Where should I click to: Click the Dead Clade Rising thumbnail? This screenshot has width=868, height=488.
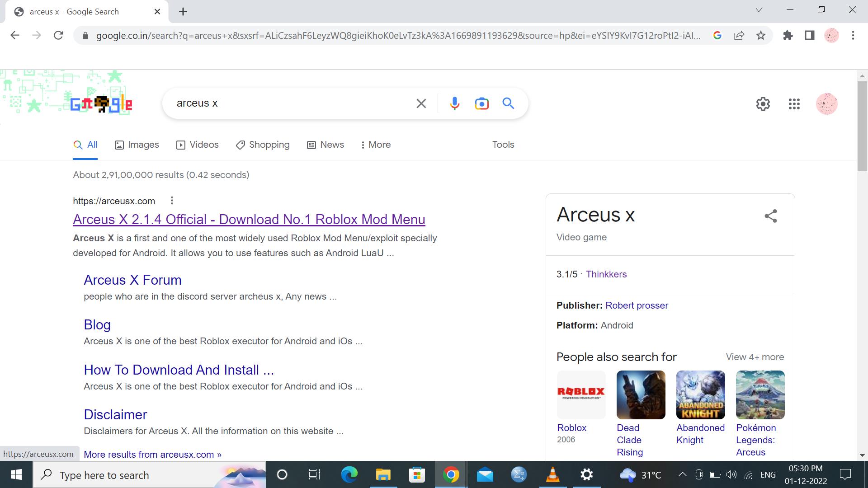(x=641, y=395)
